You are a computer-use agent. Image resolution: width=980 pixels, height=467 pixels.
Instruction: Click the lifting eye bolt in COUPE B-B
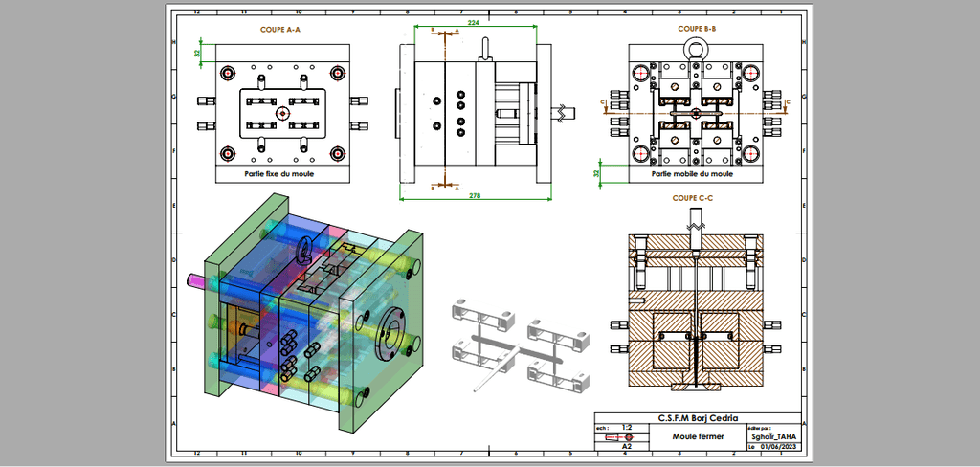tap(696, 48)
